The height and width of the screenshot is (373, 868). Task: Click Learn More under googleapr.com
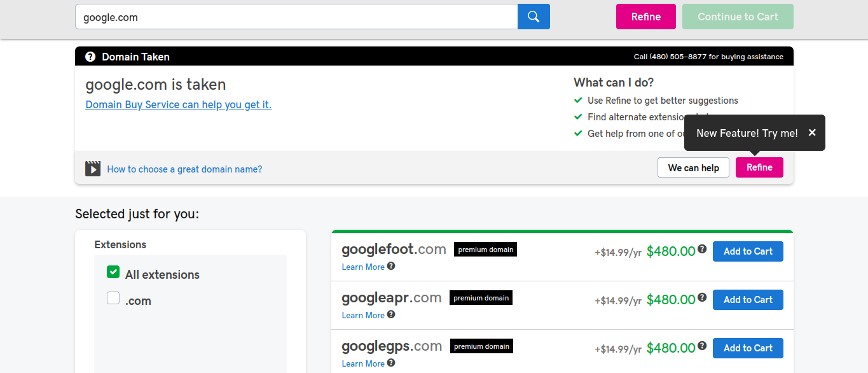(x=363, y=315)
